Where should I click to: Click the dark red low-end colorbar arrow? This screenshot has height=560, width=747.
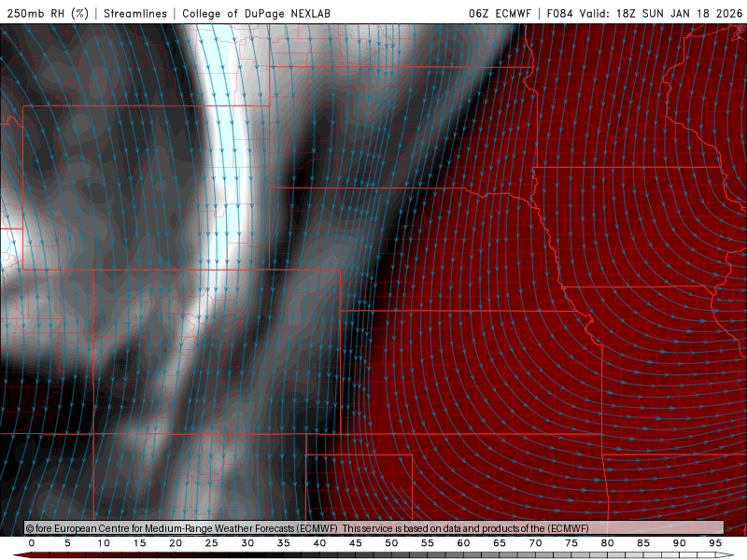tap(21, 555)
